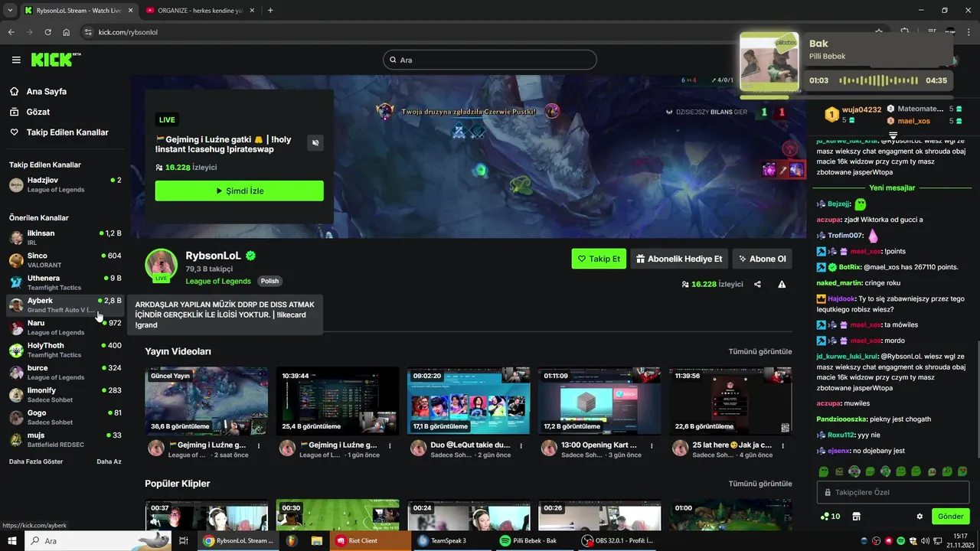Image resolution: width=980 pixels, height=551 pixels.
Task: Open followed channel Hadzjiov
Action: click(65, 184)
